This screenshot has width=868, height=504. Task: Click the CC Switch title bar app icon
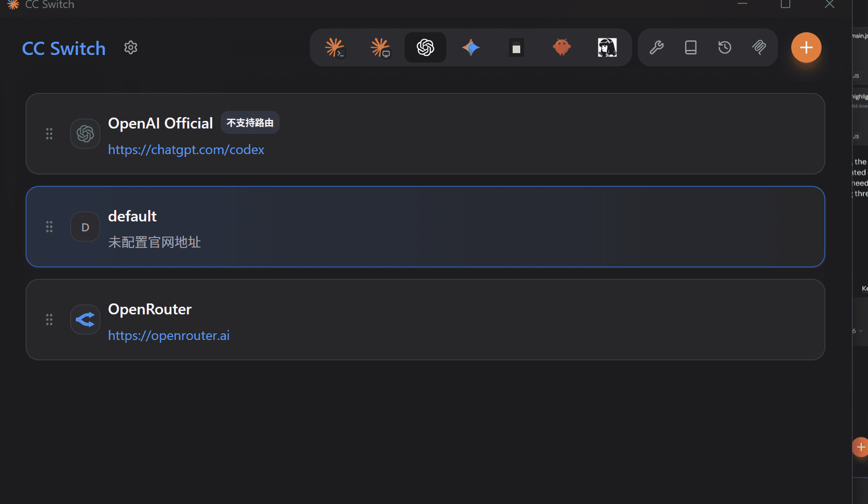point(13,5)
